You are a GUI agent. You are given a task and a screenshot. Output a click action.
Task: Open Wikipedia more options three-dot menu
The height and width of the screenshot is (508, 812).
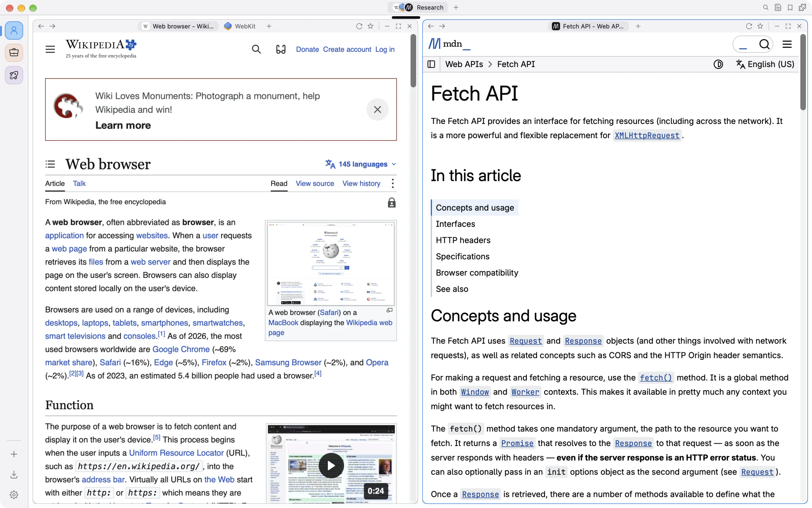point(392,184)
